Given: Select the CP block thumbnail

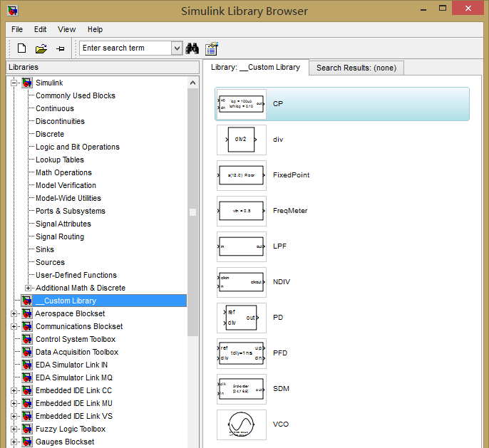Looking at the screenshot, I should pyautogui.click(x=242, y=104).
